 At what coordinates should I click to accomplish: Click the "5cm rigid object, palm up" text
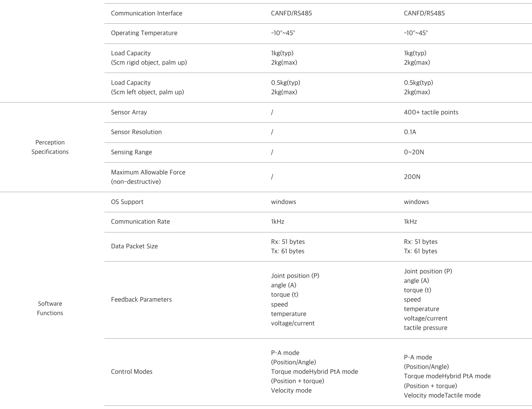tap(149, 63)
